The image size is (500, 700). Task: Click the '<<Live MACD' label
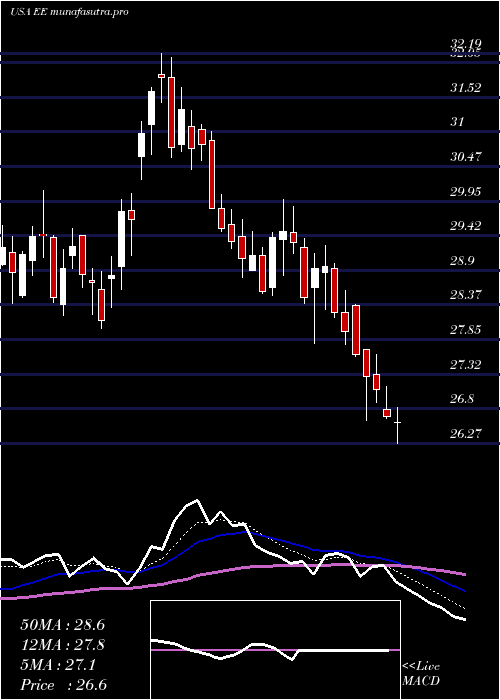pos(421,674)
